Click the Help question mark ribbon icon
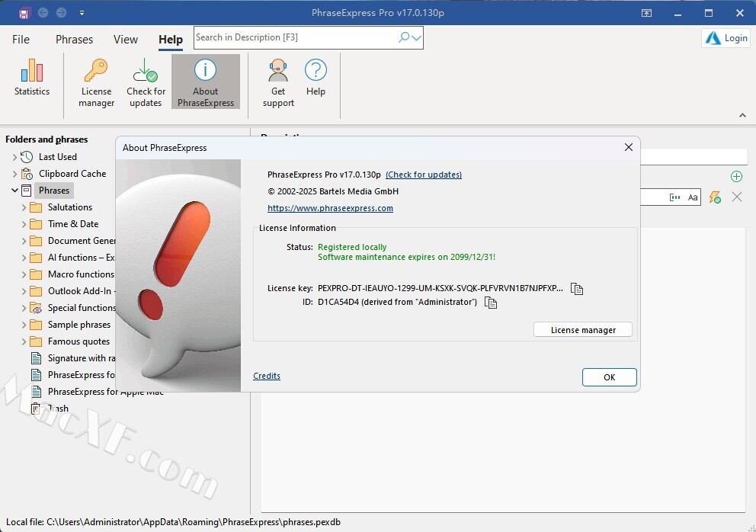The image size is (756, 532). pyautogui.click(x=316, y=78)
